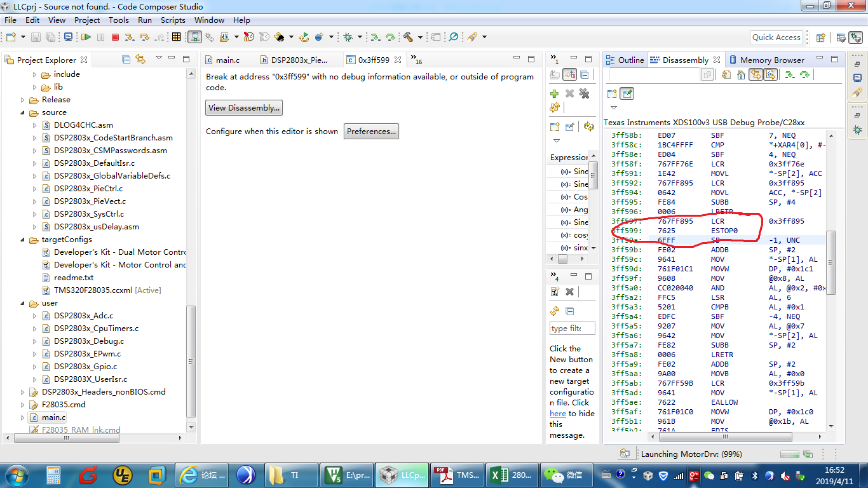Click the grid table icon in the toolbar
Viewport: 868px width, 488px height.
pos(177,37)
